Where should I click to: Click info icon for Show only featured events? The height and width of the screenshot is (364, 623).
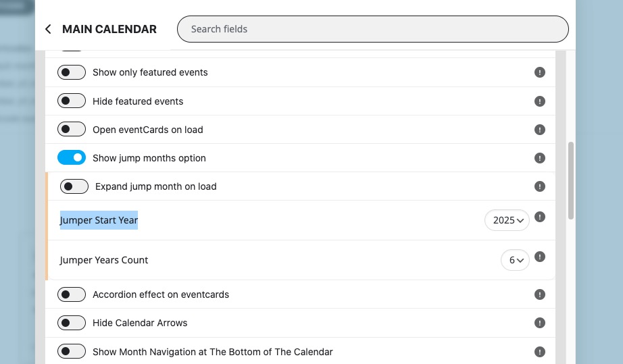click(x=540, y=72)
